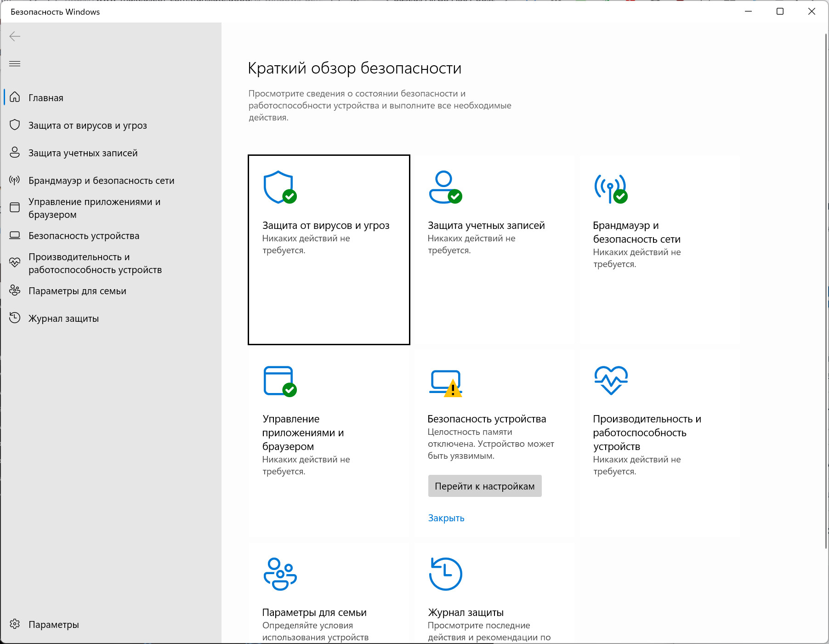Toggle the hamburger navigation menu
The image size is (829, 644).
15,63
